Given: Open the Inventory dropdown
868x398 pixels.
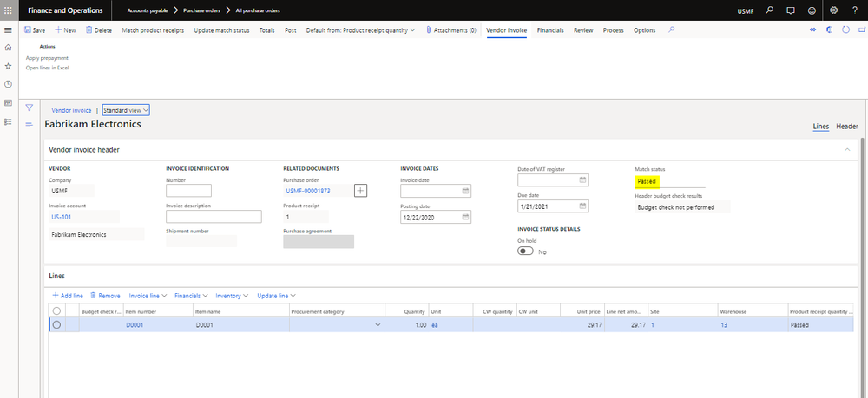Looking at the screenshot, I should (232, 296).
